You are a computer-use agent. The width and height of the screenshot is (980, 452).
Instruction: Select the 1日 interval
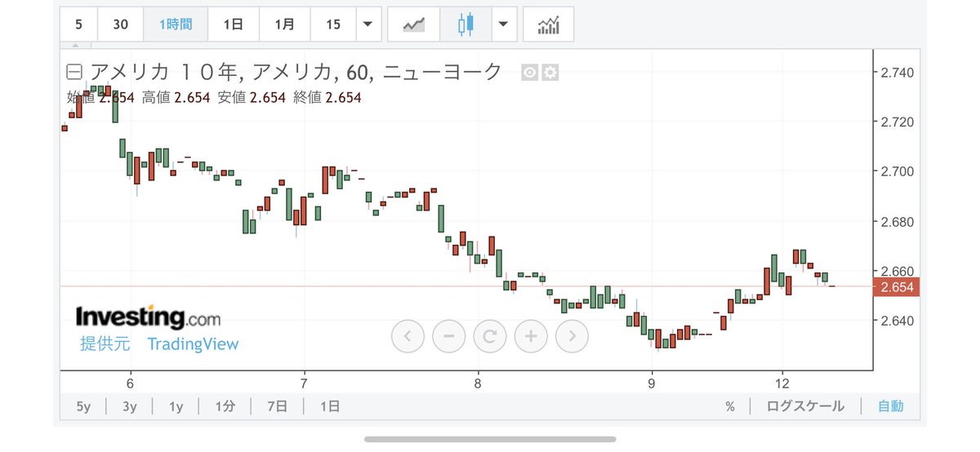(x=233, y=24)
